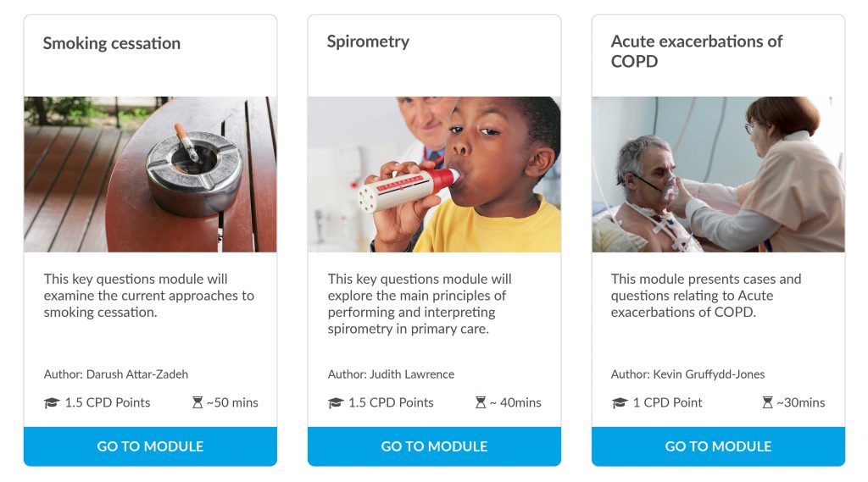Click hourglass icon beside ~30mins
Image resolution: width=868 pixels, height=482 pixels.
[767, 402]
